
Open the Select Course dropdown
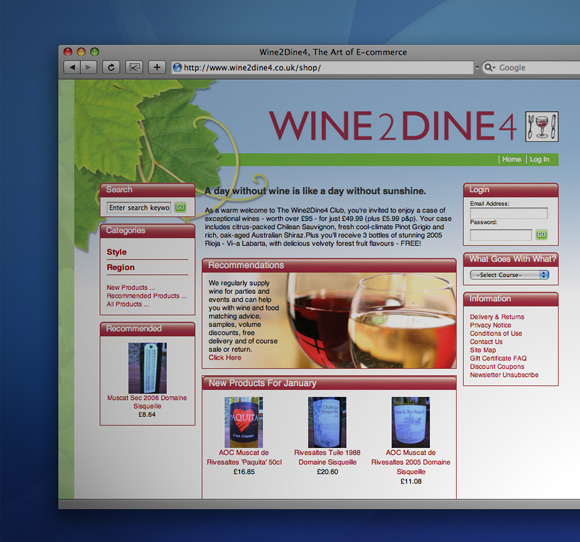[509, 275]
